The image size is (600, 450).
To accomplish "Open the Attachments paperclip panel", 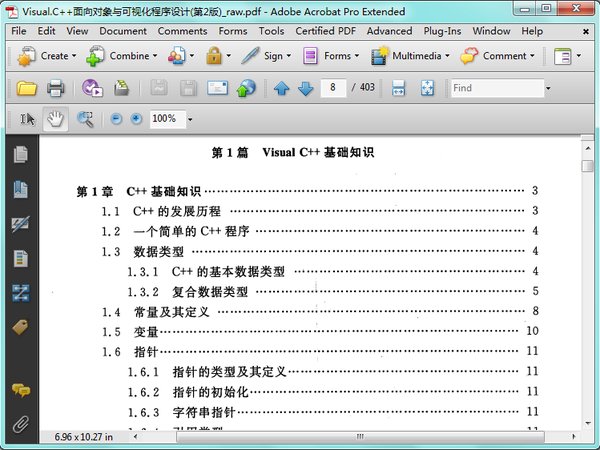I will [21, 424].
